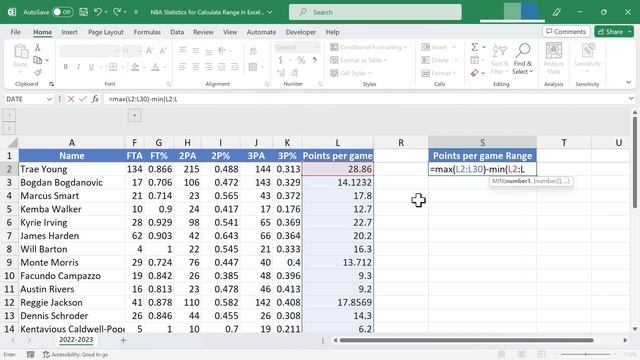Open Conditional Formatting dropdown
This screenshot has width=640, height=360.
pyautogui.click(x=369, y=47)
